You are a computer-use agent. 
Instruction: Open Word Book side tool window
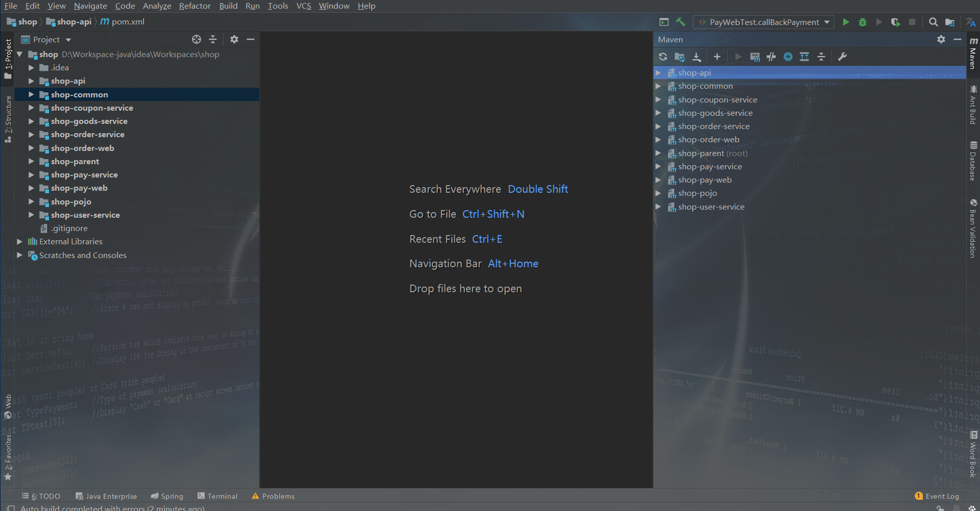[973, 454]
